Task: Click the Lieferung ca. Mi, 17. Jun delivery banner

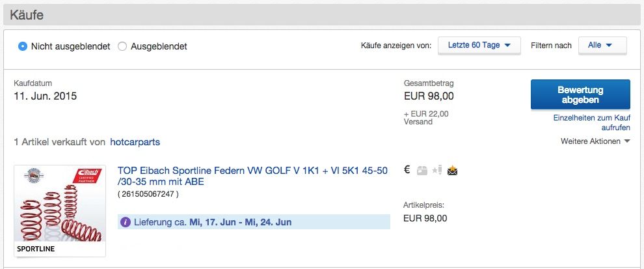Action: (x=254, y=222)
